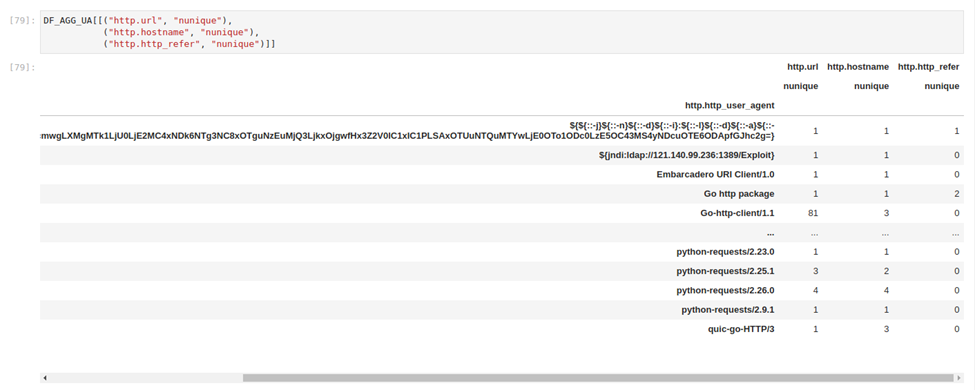Viewport: 975px width, 390px height.
Task: Click the input prompt number 79
Action: click(22, 20)
